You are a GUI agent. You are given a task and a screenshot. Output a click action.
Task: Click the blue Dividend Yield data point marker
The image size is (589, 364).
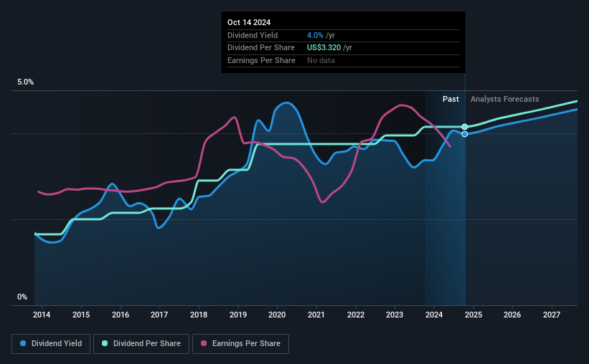click(x=465, y=134)
